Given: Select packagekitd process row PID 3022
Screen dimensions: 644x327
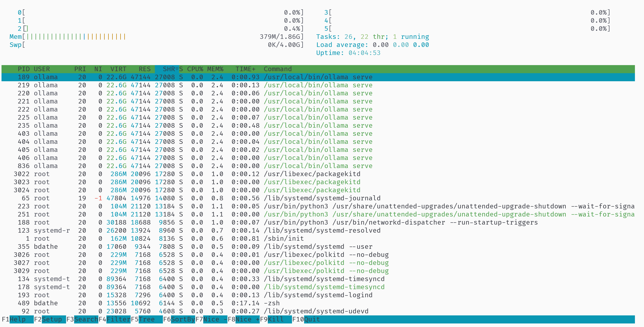Looking at the screenshot, I should pyautogui.click(x=318, y=174).
